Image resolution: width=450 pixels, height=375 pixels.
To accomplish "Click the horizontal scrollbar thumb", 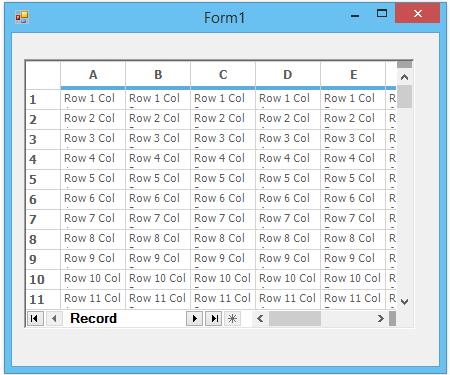I will click(x=295, y=319).
